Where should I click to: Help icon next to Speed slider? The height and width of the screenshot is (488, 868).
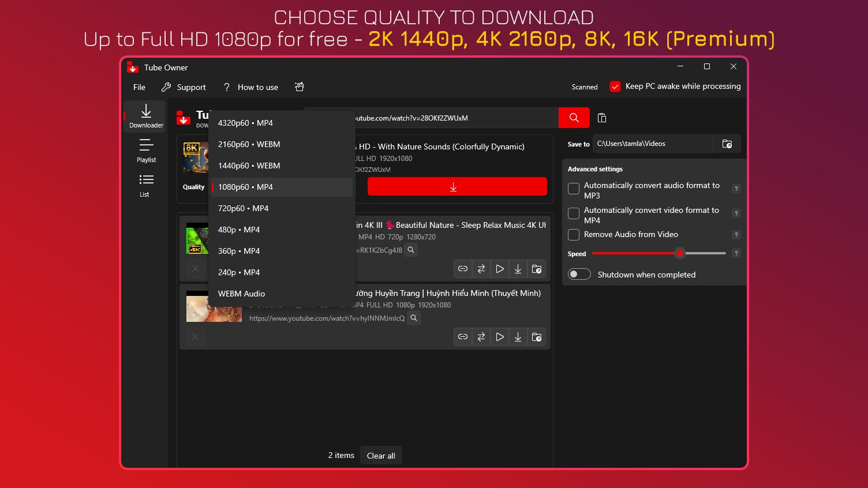(x=736, y=253)
